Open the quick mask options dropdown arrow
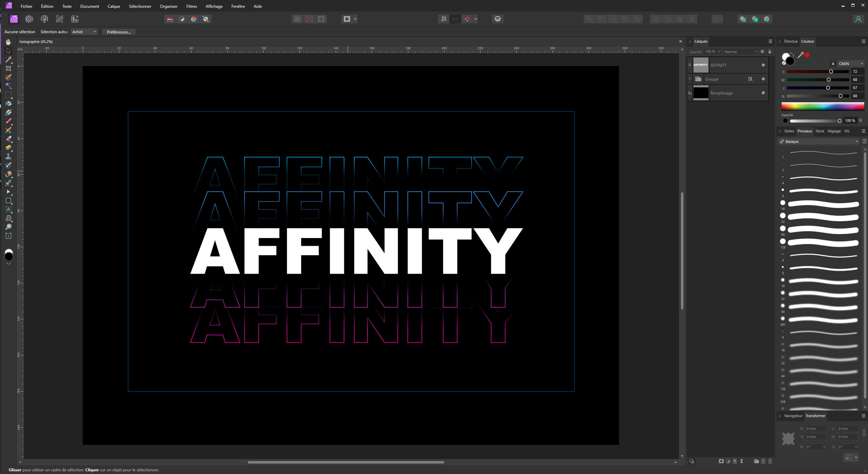868x474 pixels. pyautogui.click(x=355, y=19)
